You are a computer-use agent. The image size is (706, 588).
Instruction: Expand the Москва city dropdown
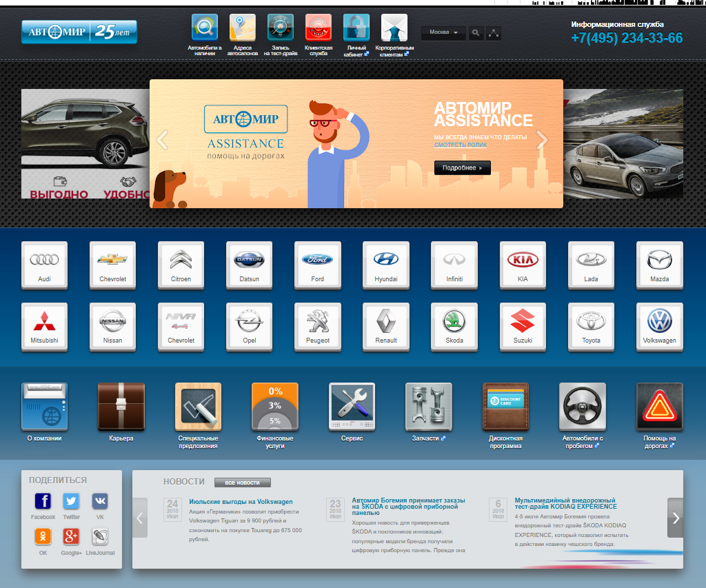coord(443,32)
